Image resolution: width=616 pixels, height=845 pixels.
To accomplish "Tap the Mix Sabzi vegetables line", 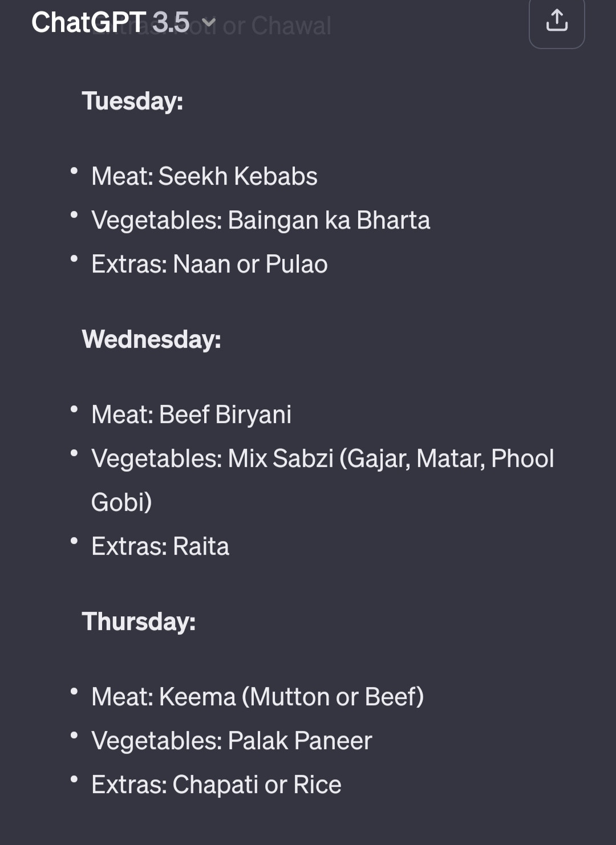I will click(x=323, y=458).
